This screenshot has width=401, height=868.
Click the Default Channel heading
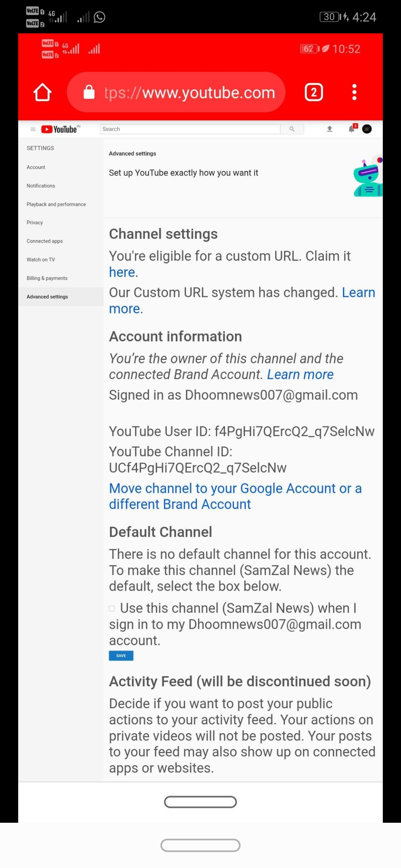pos(160,532)
